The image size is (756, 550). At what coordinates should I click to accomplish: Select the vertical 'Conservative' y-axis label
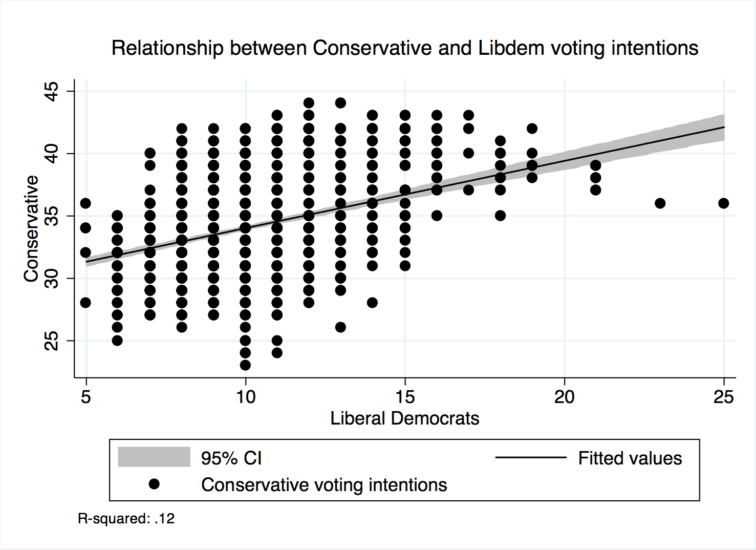[x=31, y=228]
